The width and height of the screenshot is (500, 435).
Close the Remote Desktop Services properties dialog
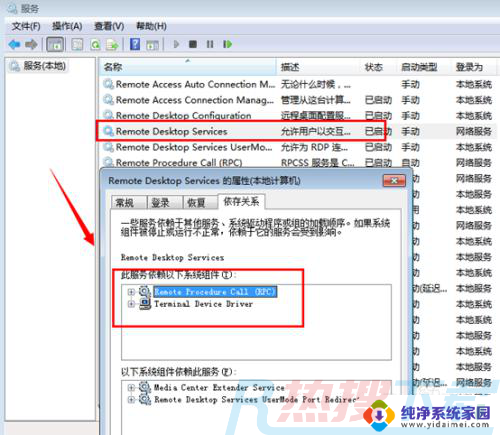(x=394, y=181)
